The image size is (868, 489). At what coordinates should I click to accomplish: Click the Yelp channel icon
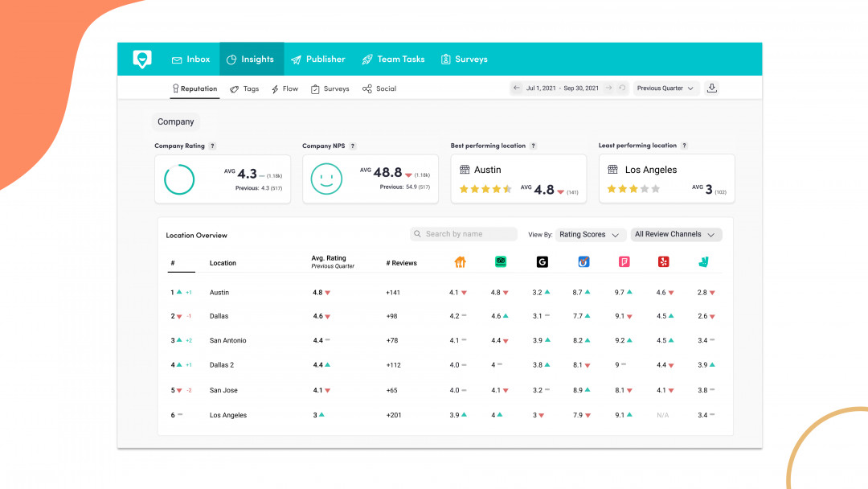[663, 262]
